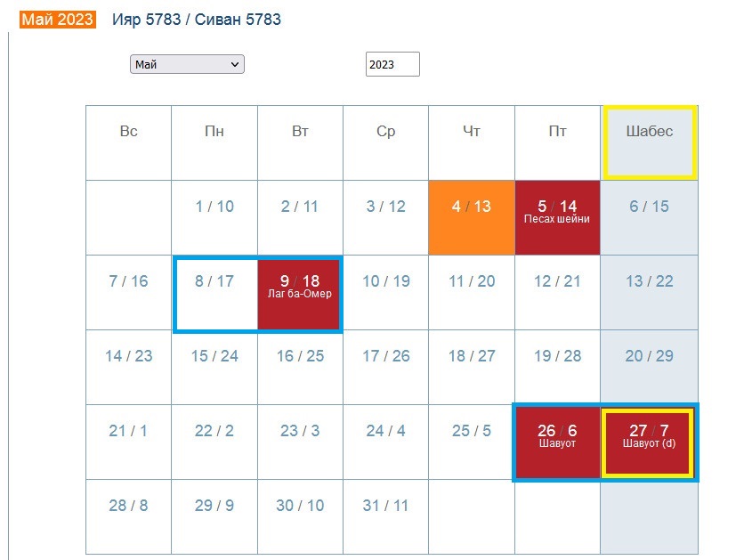Click the year input field 2023
The width and height of the screenshot is (752, 560).
(392, 64)
